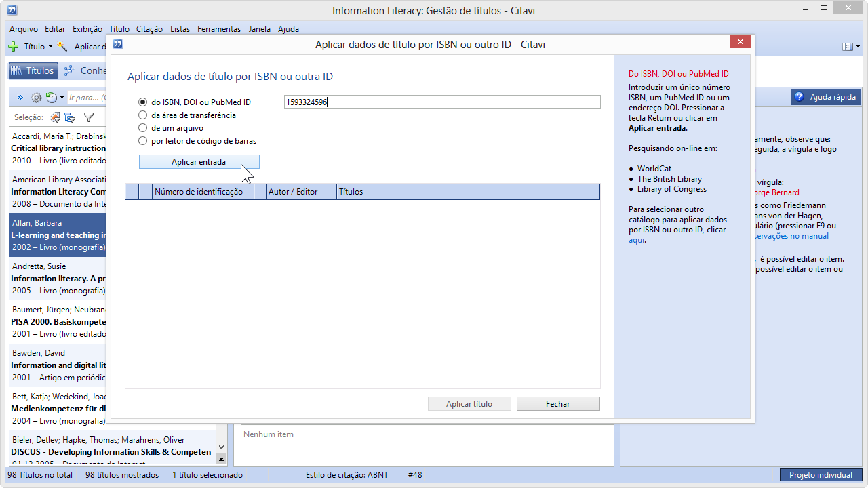The width and height of the screenshot is (868, 488).
Task: Select 'de um arquivo' radio option
Action: pos(142,128)
